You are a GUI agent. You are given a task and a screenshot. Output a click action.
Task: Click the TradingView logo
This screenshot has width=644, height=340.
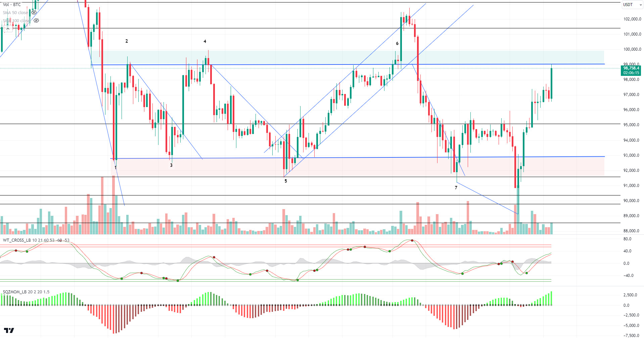click(x=9, y=331)
